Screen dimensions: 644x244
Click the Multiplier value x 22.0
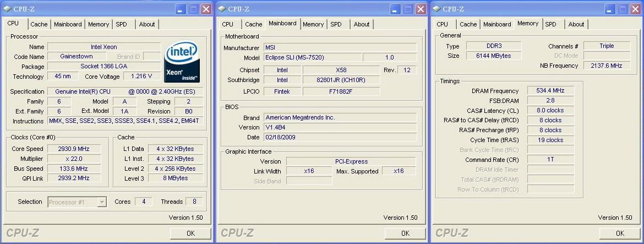coord(74,159)
